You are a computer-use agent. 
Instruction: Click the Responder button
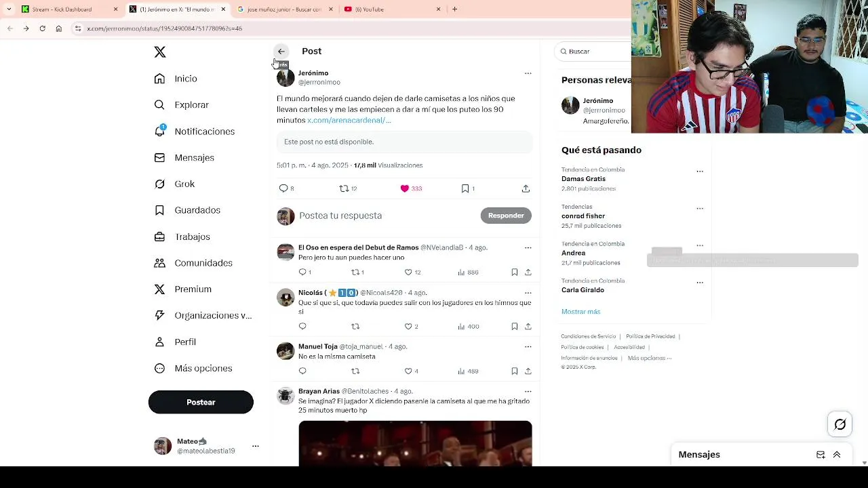click(506, 216)
